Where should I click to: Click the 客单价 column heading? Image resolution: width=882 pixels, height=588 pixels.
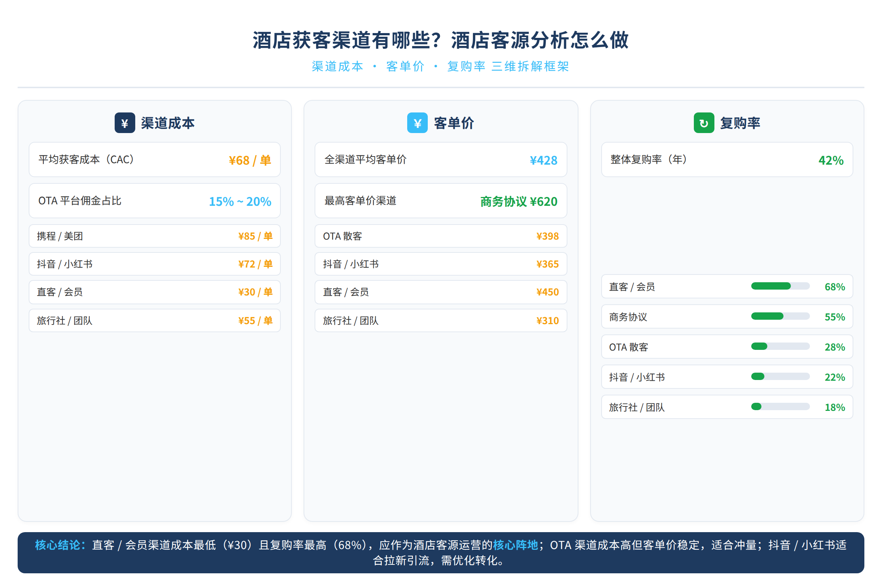tap(454, 123)
